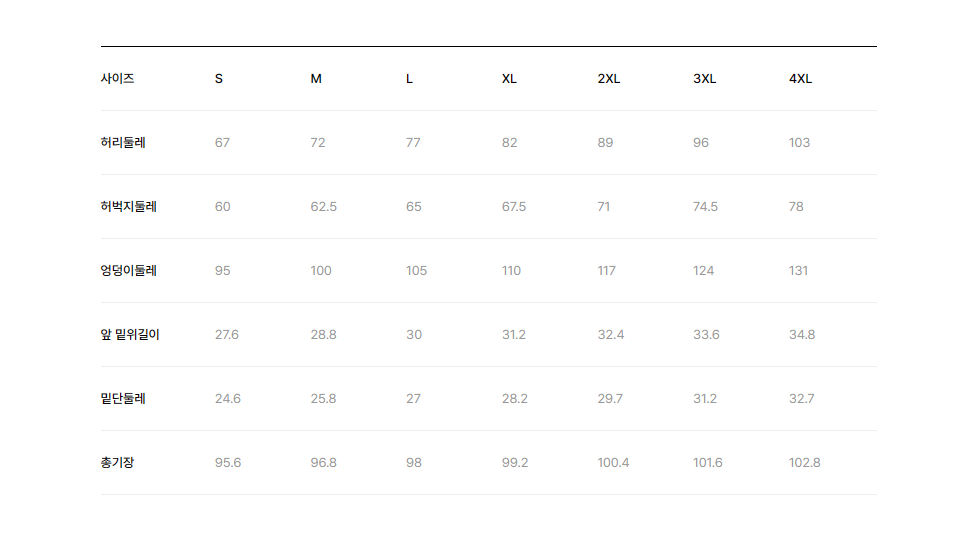Image resolution: width=980 pixels, height=546 pixels.
Task: Click the waist value 103 for 4XL
Action: click(799, 142)
